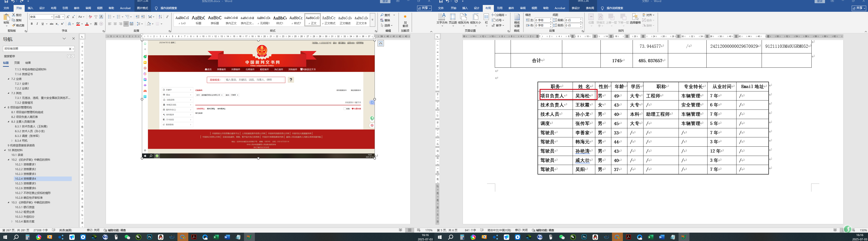Toggle Show/Hide paragraph marks
The width and height of the screenshot is (868, 241).
(167, 17)
